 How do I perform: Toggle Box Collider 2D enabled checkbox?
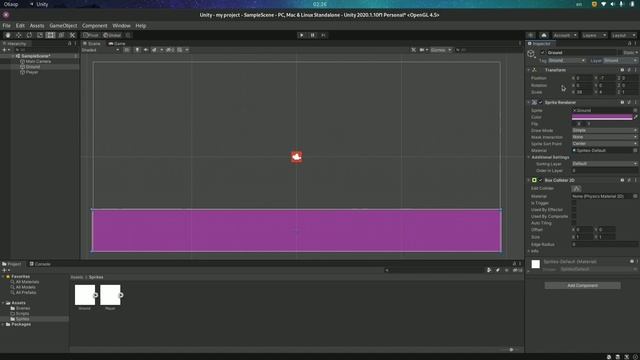[541, 180]
